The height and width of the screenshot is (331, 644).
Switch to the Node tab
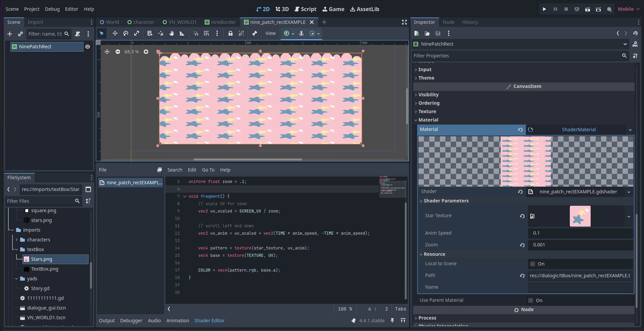[x=448, y=22]
